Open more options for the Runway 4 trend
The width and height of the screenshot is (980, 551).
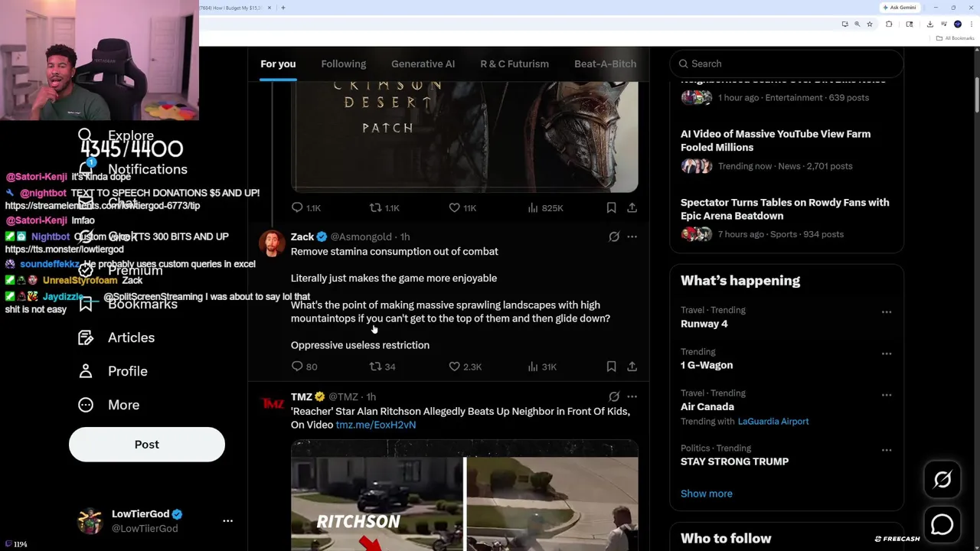click(886, 312)
